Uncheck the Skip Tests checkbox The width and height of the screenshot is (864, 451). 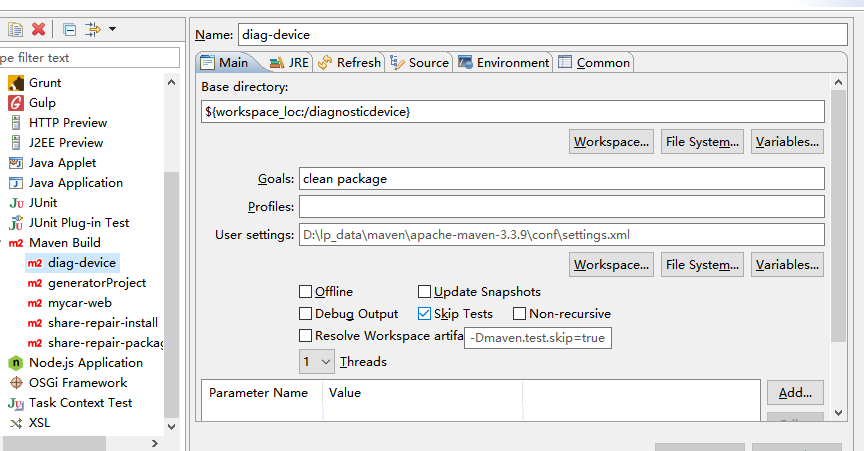pyautogui.click(x=424, y=314)
